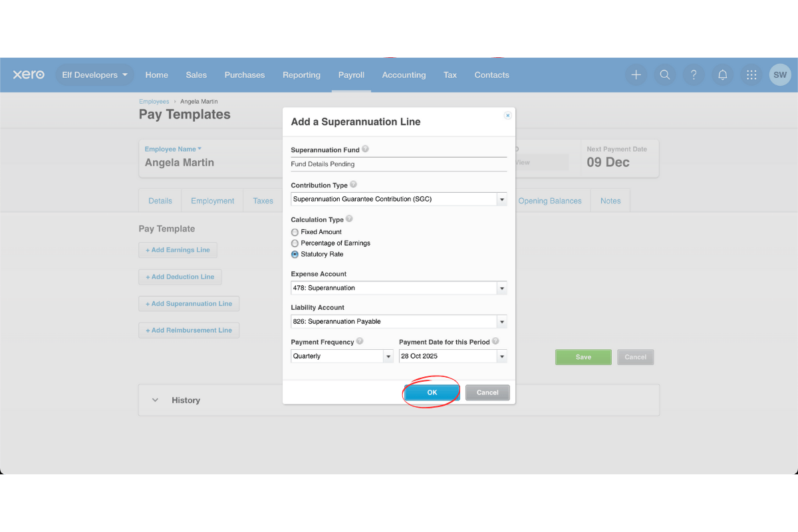This screenshot has width=798, height=532.
Task: Click the Payment Date for this Period field
Action: point(447,356)
